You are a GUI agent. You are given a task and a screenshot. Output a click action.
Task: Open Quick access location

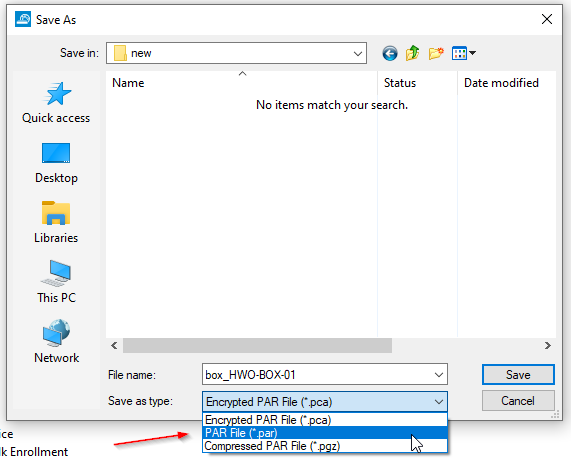coord(56,103)
